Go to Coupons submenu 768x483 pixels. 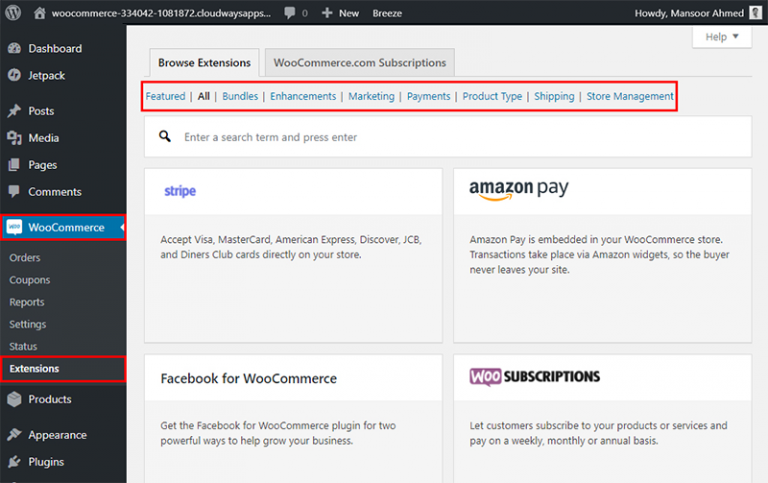(29, 280)
